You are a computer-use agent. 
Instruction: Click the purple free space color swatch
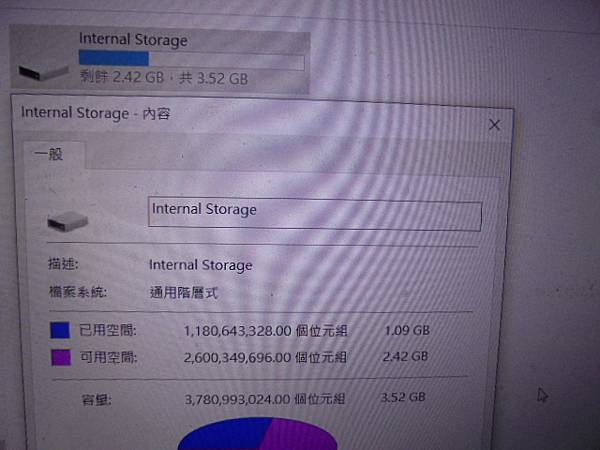tap(61, 357)
